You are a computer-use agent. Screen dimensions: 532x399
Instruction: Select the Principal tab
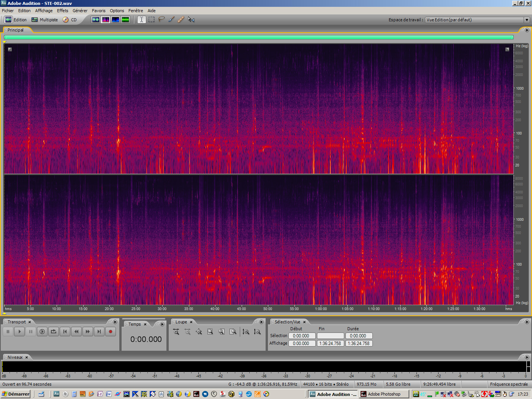(x=16, y=30)
